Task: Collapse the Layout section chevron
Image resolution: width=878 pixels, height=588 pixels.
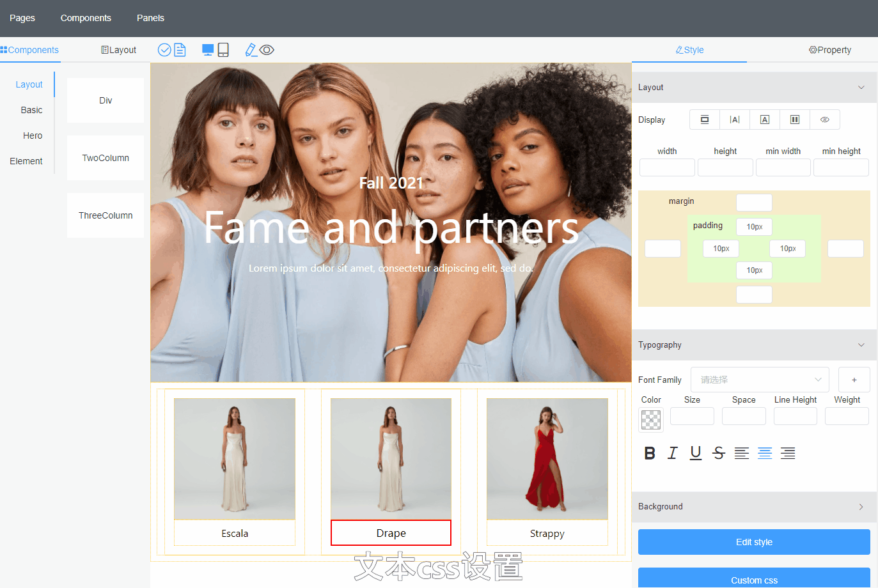Action: click(861, 88)
